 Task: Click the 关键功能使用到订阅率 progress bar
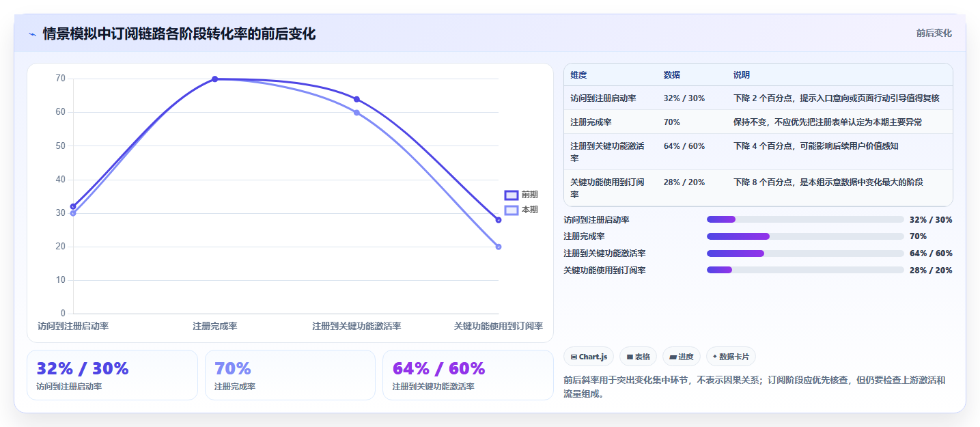pyautogui.click(x=805, y=271)
